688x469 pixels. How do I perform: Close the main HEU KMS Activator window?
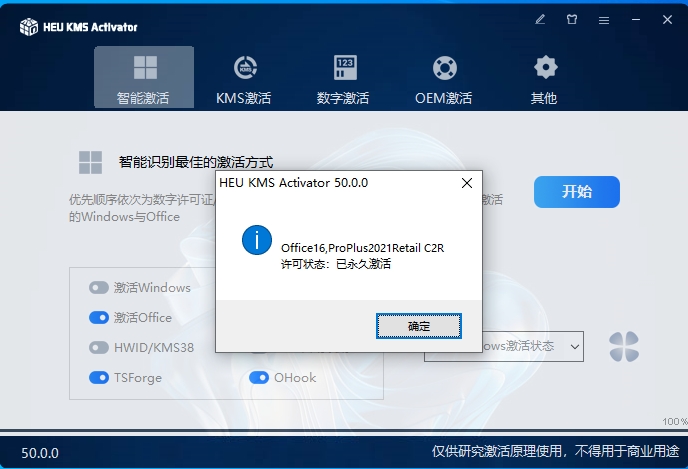[x=667, y=20]
